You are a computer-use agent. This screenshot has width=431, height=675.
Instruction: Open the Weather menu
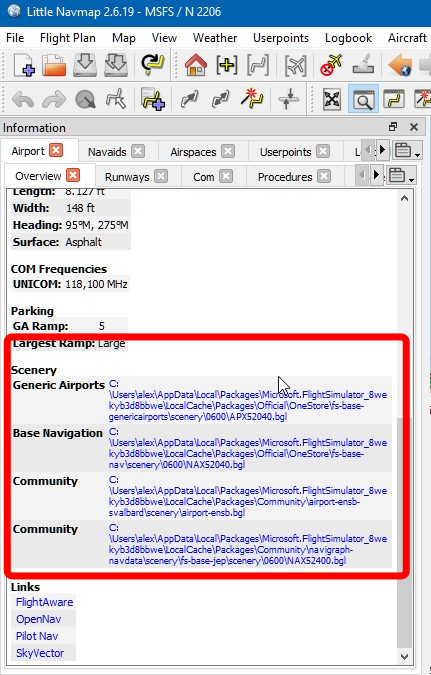pos(215,38)
